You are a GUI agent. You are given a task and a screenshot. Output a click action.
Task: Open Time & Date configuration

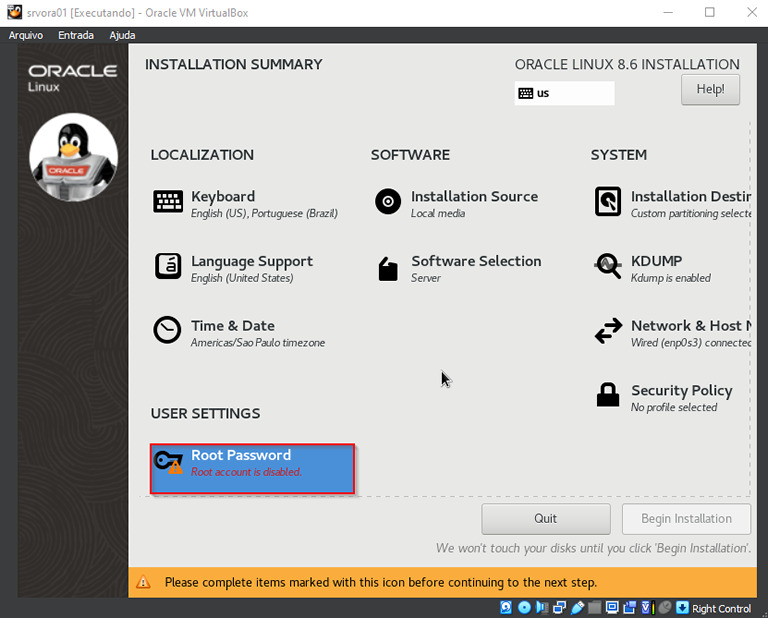239,333
